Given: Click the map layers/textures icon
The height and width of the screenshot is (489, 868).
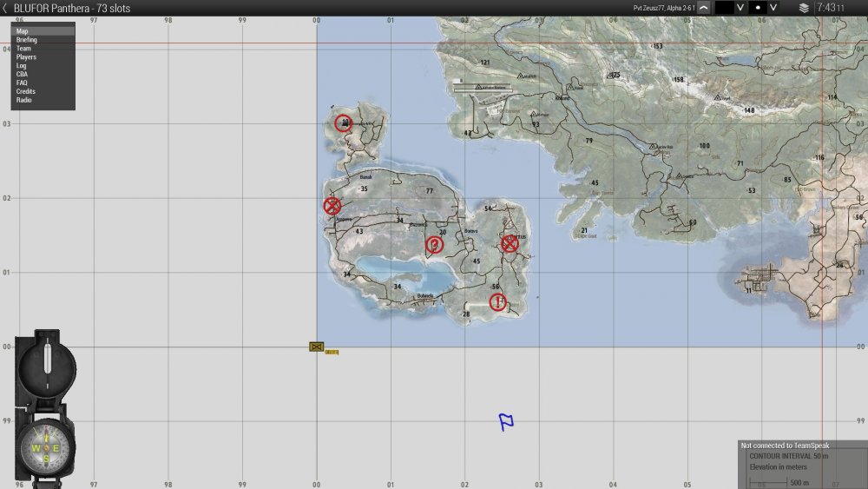Looking at the screenshot, I should [804, 7].
